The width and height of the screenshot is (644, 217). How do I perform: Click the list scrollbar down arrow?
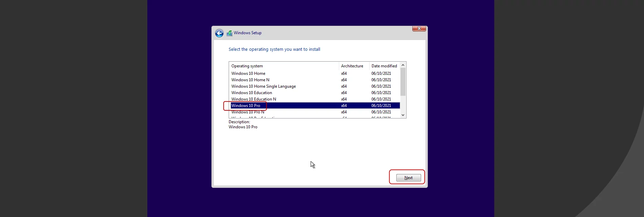point(403,115)
